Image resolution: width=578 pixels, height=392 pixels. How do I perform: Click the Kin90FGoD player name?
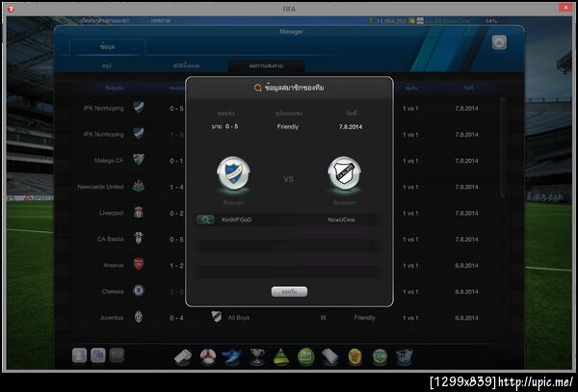237,220
